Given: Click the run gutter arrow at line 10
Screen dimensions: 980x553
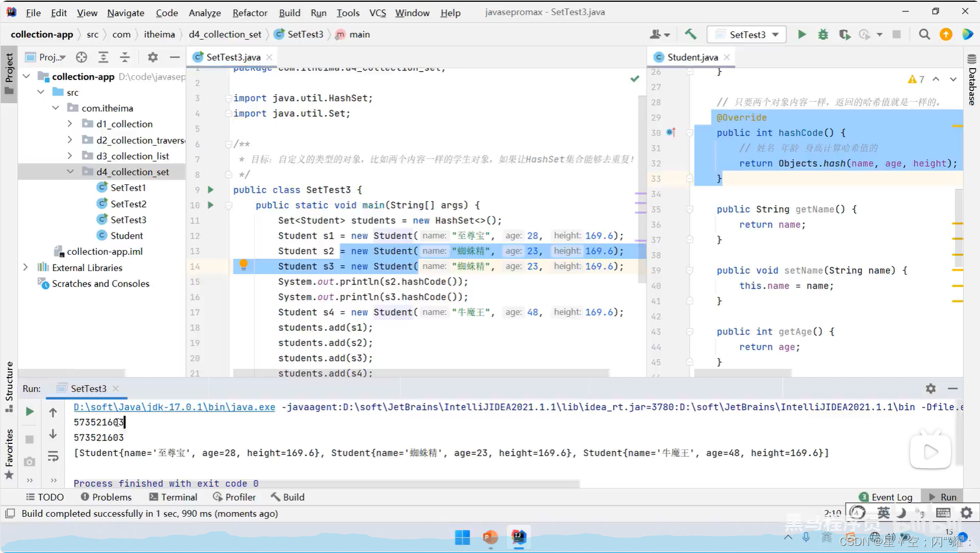Looking at the screenshot, I should pyautogui.click(x=210, y=205).
